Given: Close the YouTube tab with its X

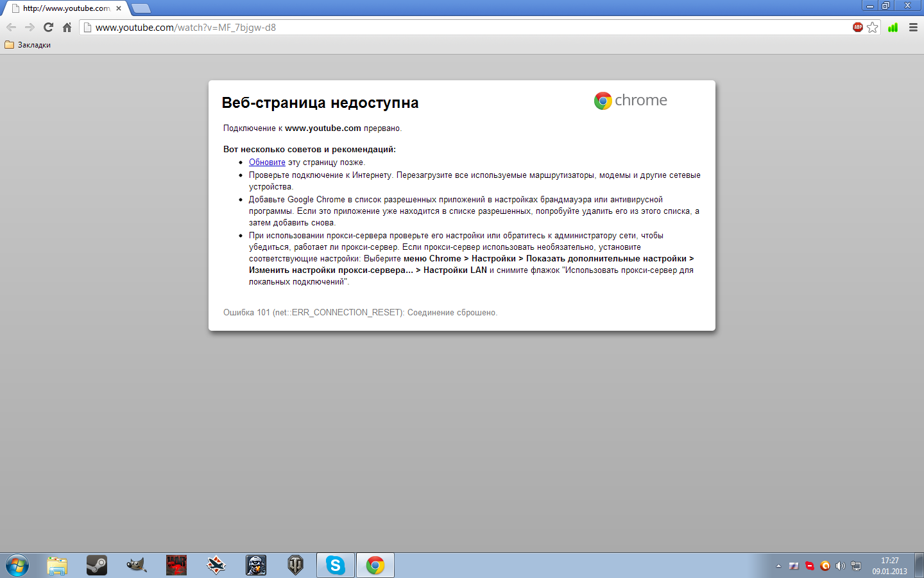Looking at the screenshot, I should coord(119,8).
